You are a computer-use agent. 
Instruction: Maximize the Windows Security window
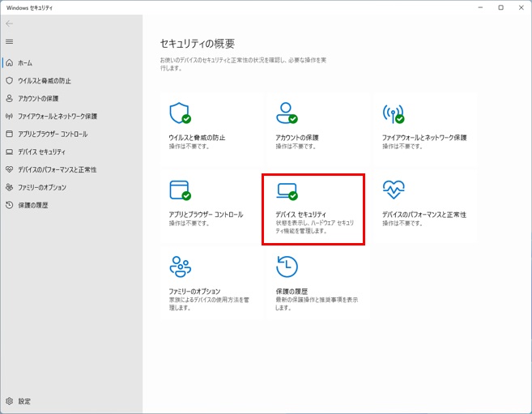[500, 7]
